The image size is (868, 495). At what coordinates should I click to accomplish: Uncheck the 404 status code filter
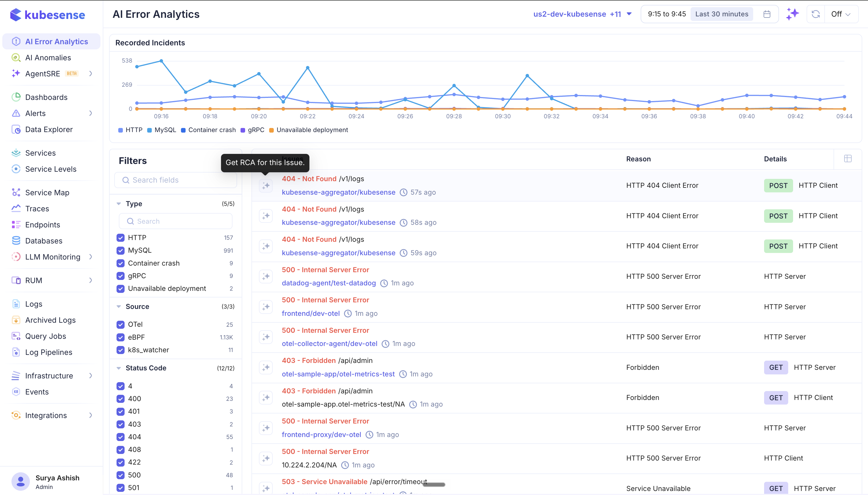[120, 437]
